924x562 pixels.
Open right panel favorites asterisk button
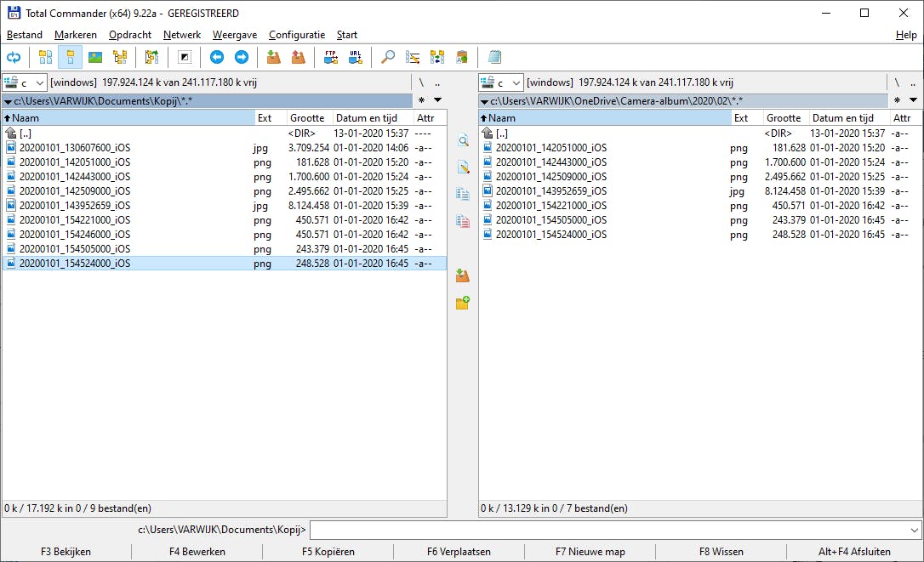point(897,100)
